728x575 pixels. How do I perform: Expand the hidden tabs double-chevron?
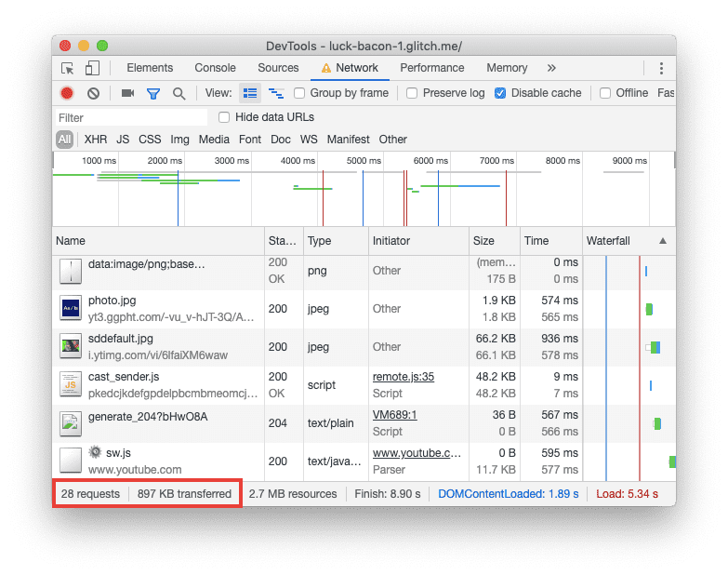point(551,68)
